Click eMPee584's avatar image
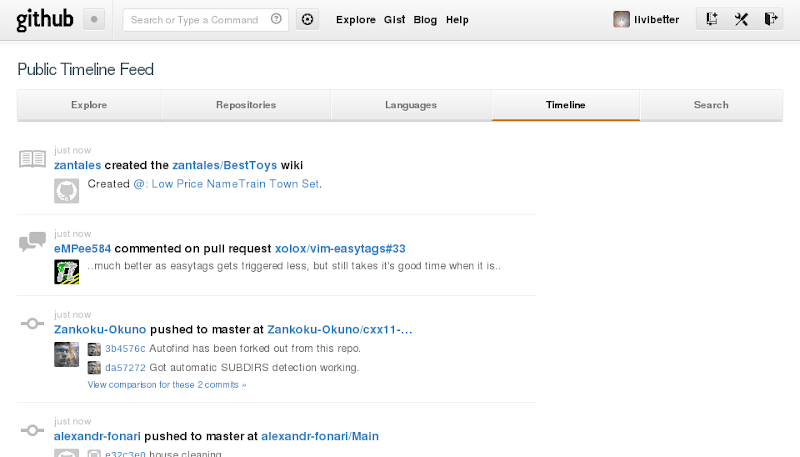Screen dimensions: 800x457 pos(66,272)
